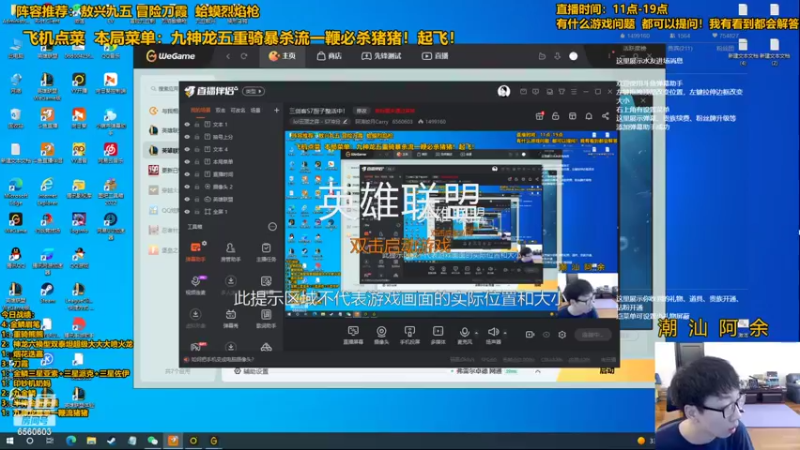800x450 pixels.
Task: Select the 全屏 1 layer row
Action: point(232,211)
